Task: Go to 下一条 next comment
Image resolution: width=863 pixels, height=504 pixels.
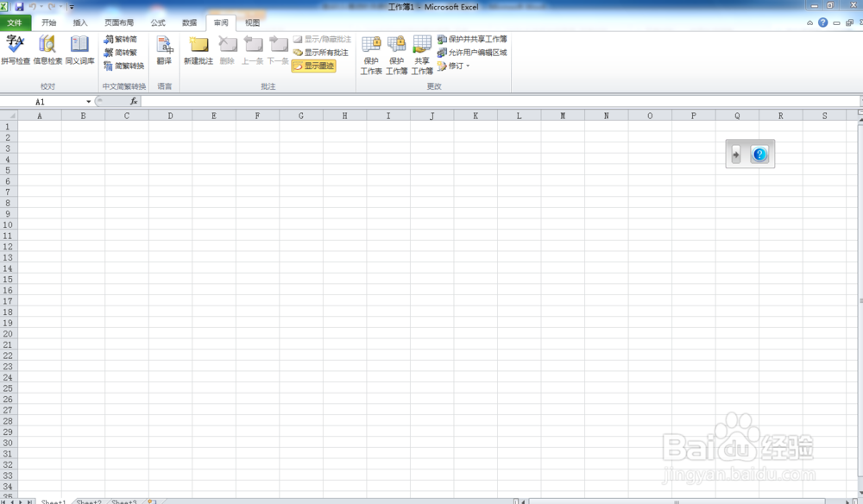Action: [x=278, y=49]
